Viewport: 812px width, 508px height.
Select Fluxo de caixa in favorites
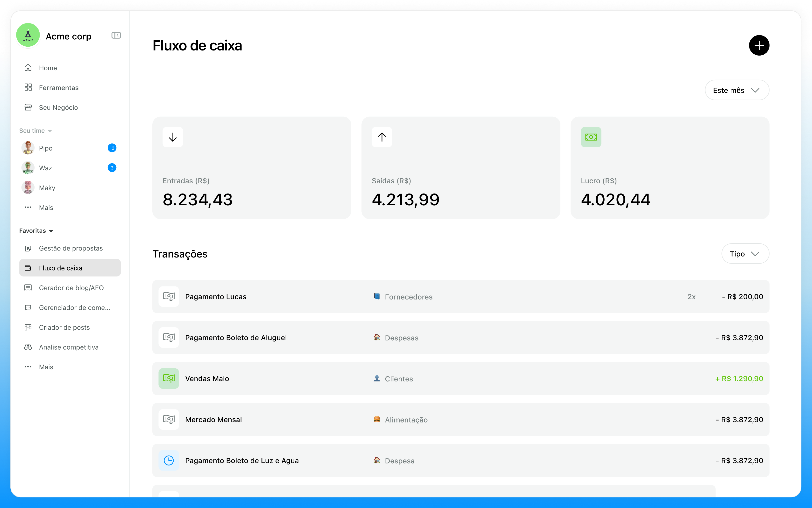tap(70, 268)
